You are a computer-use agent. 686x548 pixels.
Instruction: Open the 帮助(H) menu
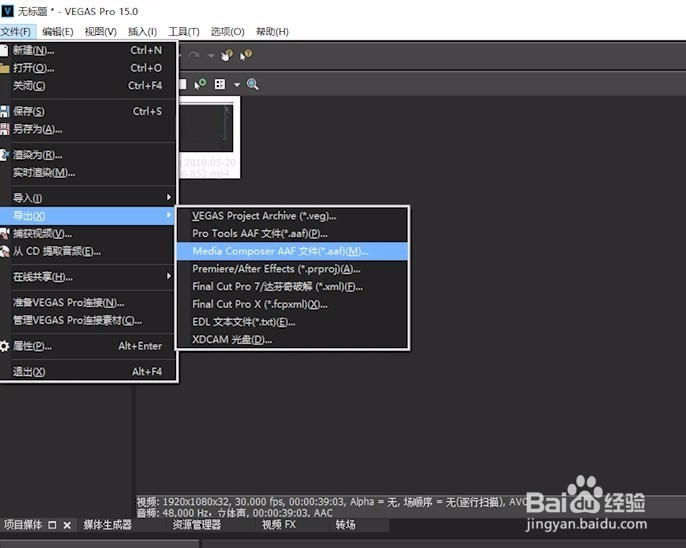coord(272,31)
